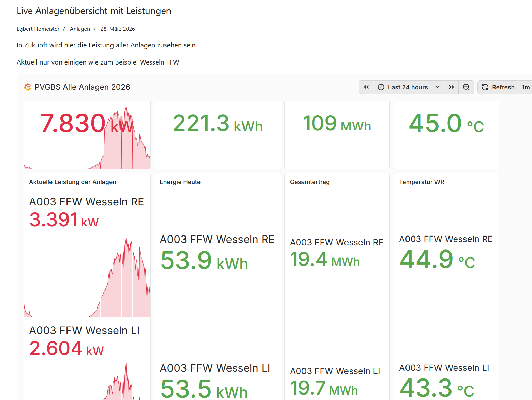Click the Aktuelle Leistung der Anlagen panel title
This screenshot has width=532, height=400.
coord(73,182)
